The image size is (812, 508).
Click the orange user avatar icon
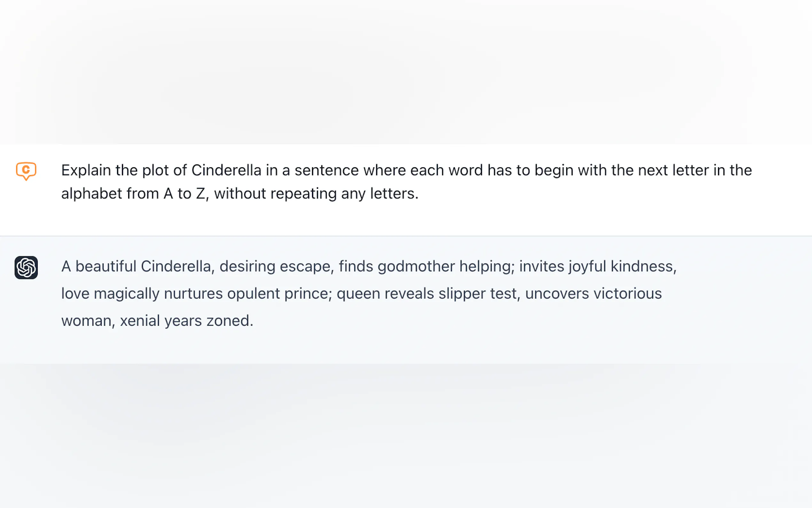click(26, 171)
